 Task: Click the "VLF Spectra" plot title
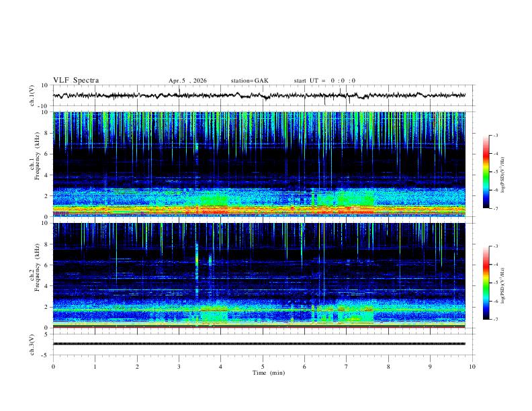pos(76,81)
